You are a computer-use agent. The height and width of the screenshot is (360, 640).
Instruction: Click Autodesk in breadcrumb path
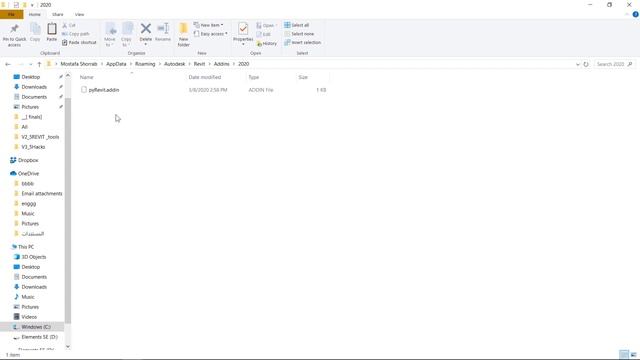[x=175, y=64]
